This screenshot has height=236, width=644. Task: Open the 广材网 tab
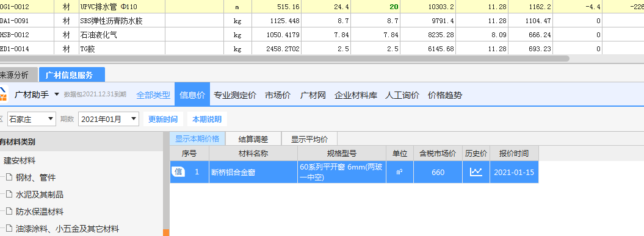[x=313, y=95]
